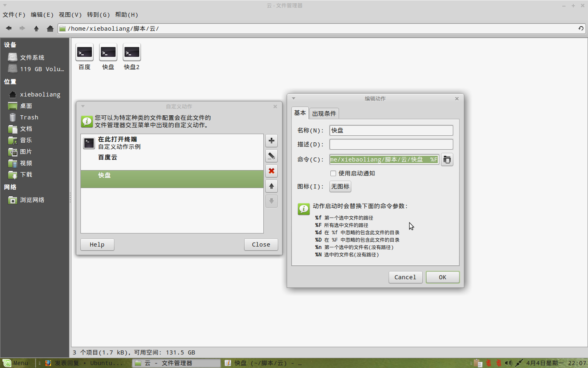Open 图片 in the sidebar
Image resolution: width=588 pixels, height=368 pixels.
coord(20,151)
